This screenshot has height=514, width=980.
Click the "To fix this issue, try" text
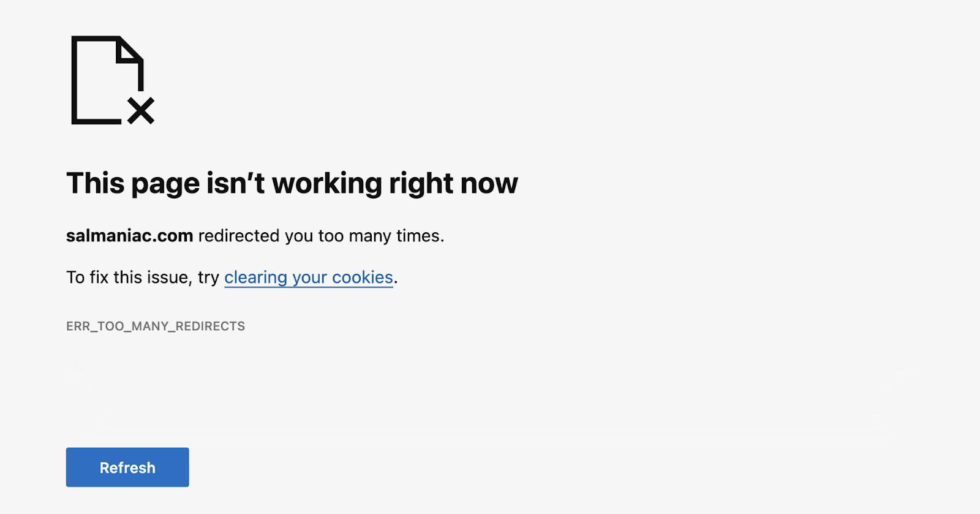point(143,278)
